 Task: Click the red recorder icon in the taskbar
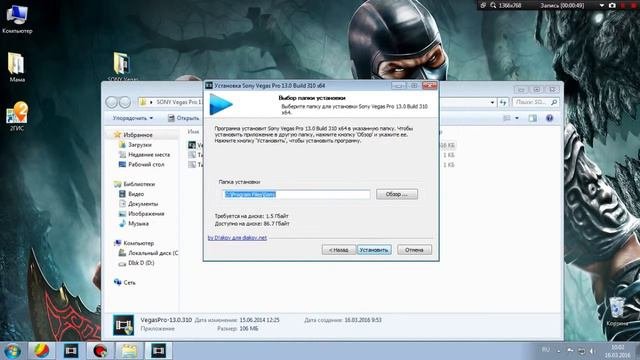tap(100, 351)
